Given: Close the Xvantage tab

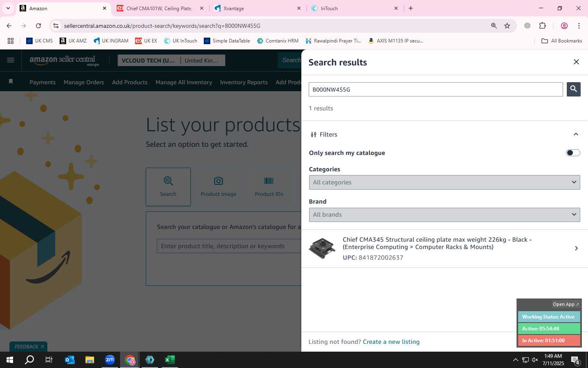Looking at the screenshot, I should click(x=298, y=8).
